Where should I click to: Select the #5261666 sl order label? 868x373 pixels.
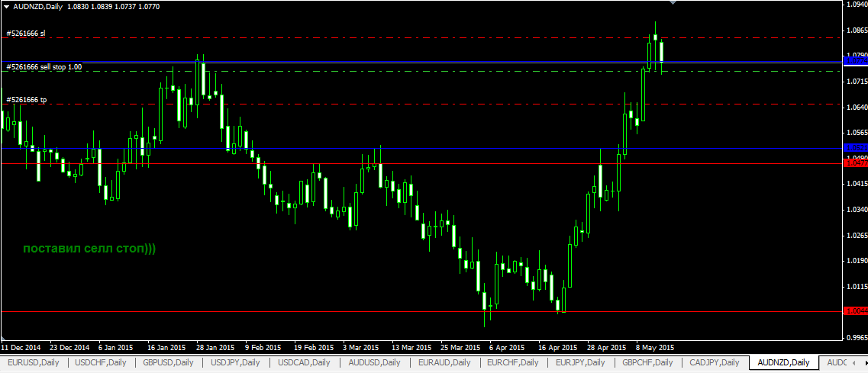[x=25, y=34]
